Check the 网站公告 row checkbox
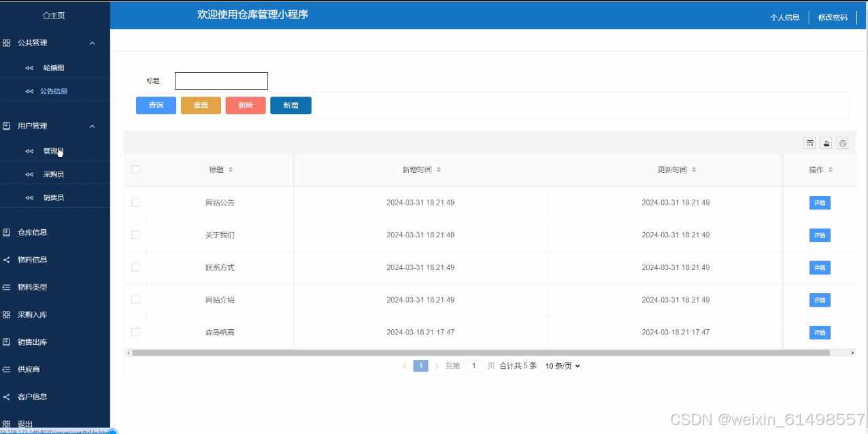The height and width of the screenshot is (434, 868). pos(135,202)
